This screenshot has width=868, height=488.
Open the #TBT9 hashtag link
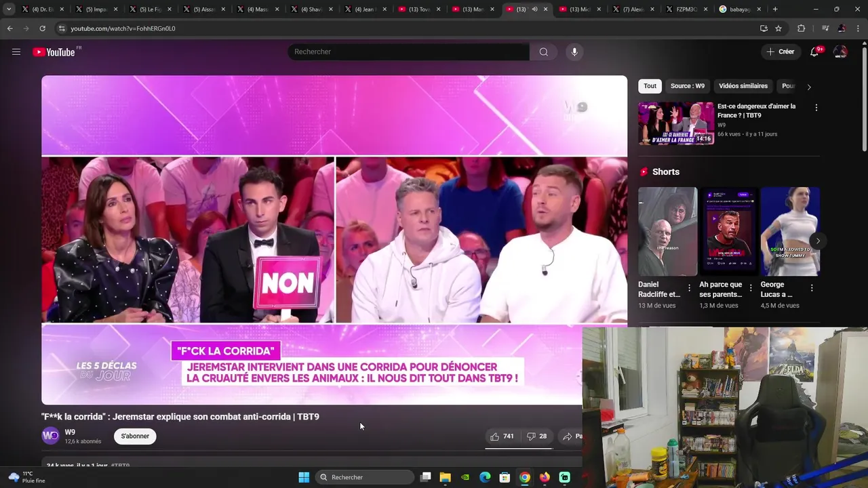(x=120, y=465)
